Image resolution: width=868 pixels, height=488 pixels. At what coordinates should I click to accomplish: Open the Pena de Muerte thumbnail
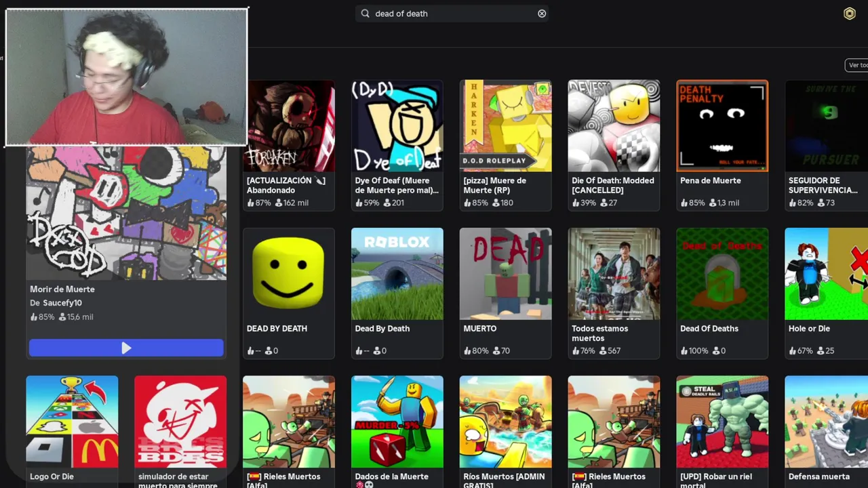(722, 126)
